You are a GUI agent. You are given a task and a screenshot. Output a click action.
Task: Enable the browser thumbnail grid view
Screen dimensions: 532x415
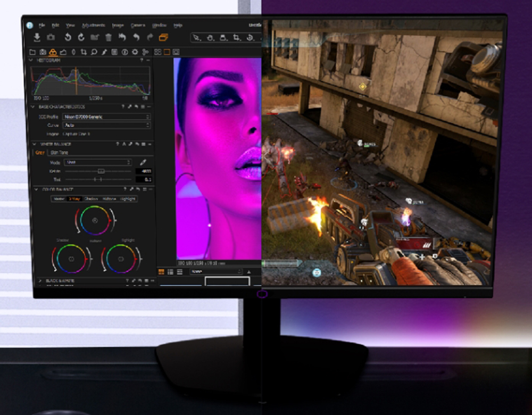(161, 272)
